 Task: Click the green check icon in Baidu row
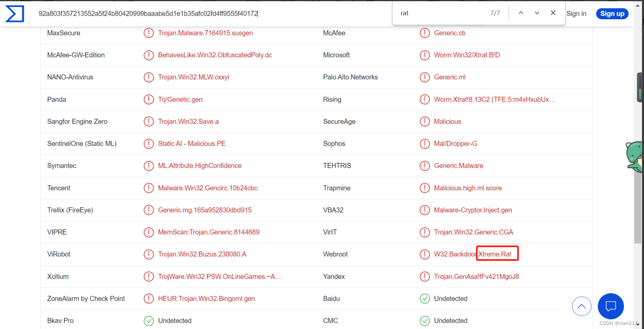pos(425,299)
